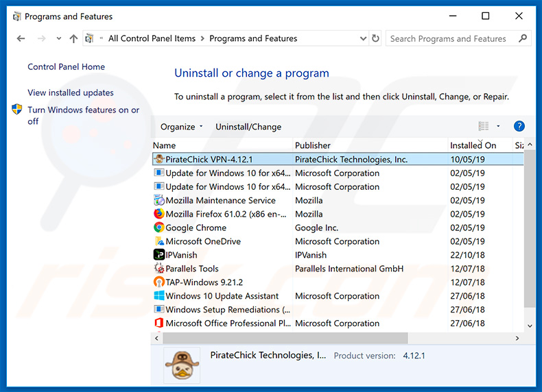The height and width of the screenshot is (392, 542).
Task: Expand the address bar history dropdown
Action: [363, 38]
